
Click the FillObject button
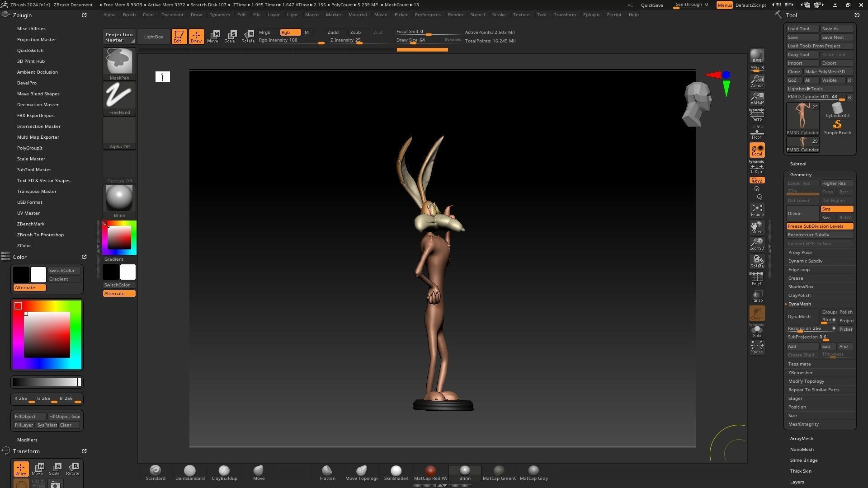pos(29,416)
